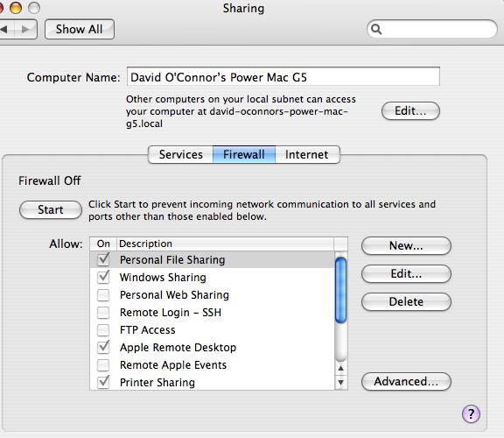Enable the Personal Web Sharing checkbox
The image size is (504, 438).
click(x=103, y=295)
